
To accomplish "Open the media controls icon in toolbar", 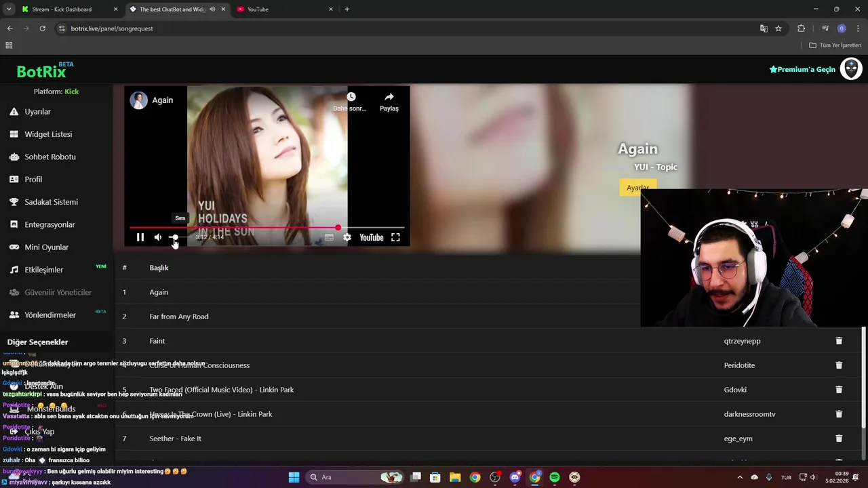I will (x=825, y=28).
